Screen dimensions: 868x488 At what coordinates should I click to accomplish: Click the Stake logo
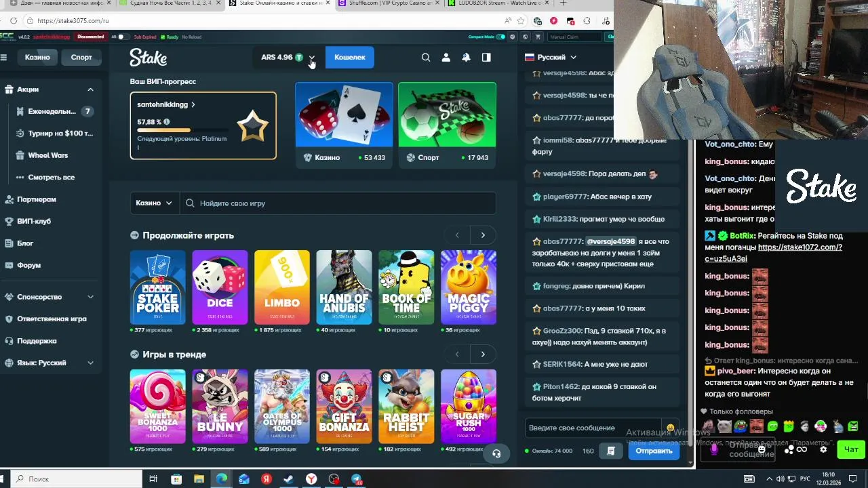click(x=149, y=58)
